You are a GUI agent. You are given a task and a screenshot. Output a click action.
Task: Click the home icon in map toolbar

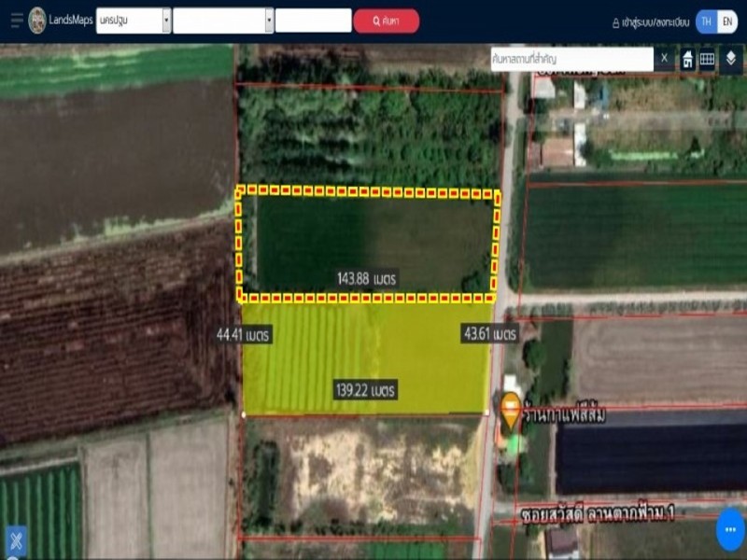[687, 60]
